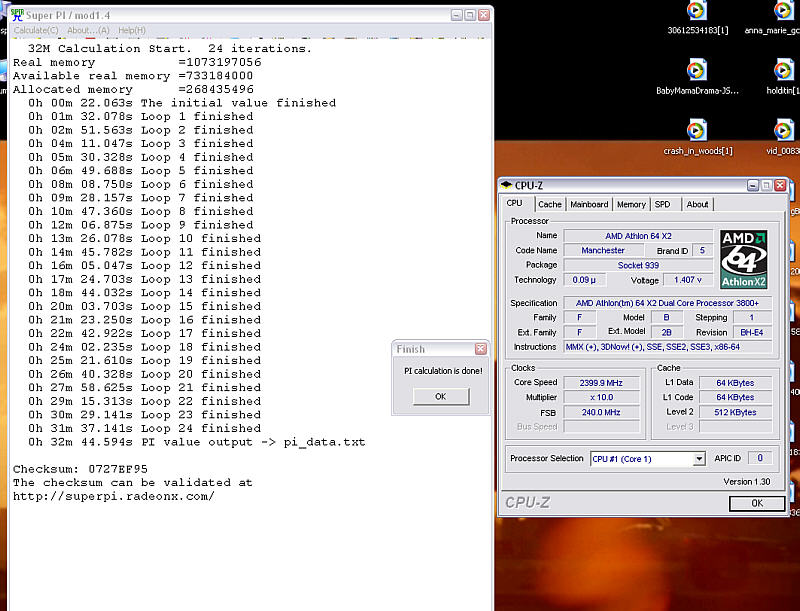
Task: Click the Code Name value Manchester
Action: pyautogui.click(x=603, y=250)
